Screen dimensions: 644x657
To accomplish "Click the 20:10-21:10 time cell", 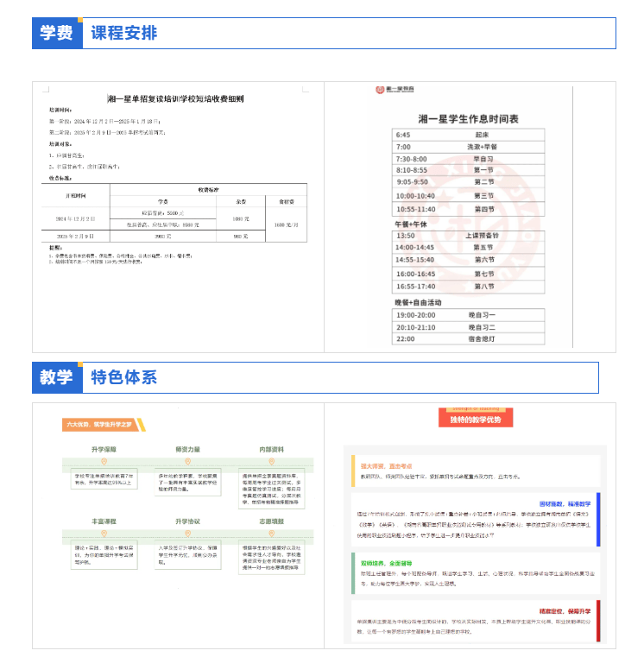I will point(415,328).
